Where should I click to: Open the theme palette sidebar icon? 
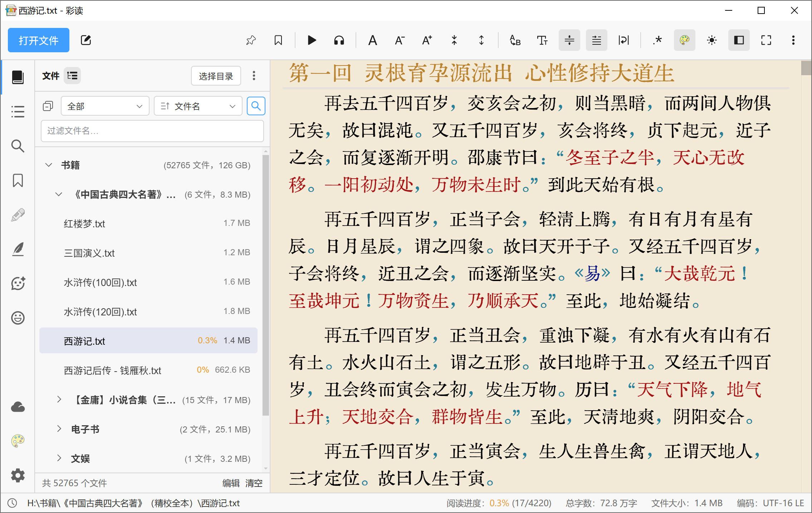coord(18,441)
